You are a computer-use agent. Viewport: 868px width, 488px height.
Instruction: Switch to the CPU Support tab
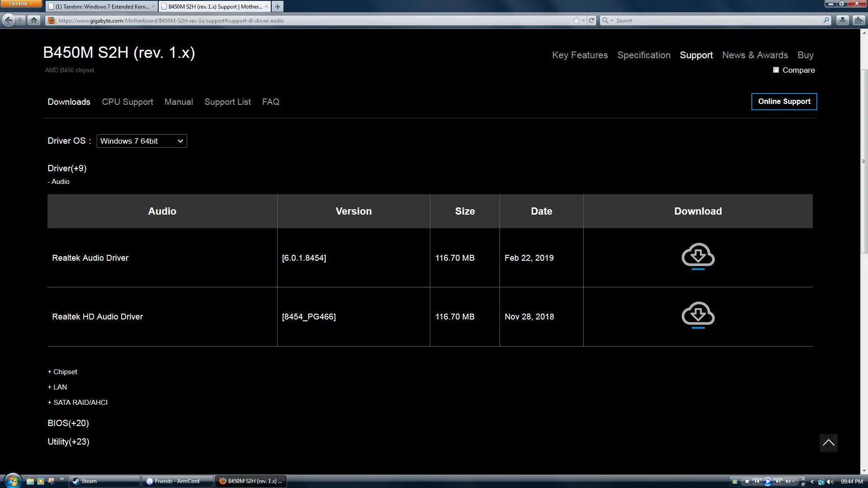coord(127,102)
